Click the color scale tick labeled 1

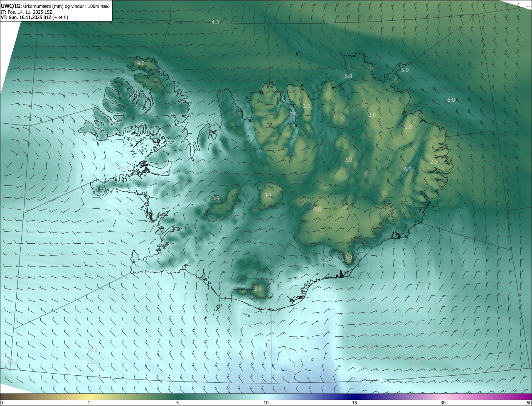89,403
